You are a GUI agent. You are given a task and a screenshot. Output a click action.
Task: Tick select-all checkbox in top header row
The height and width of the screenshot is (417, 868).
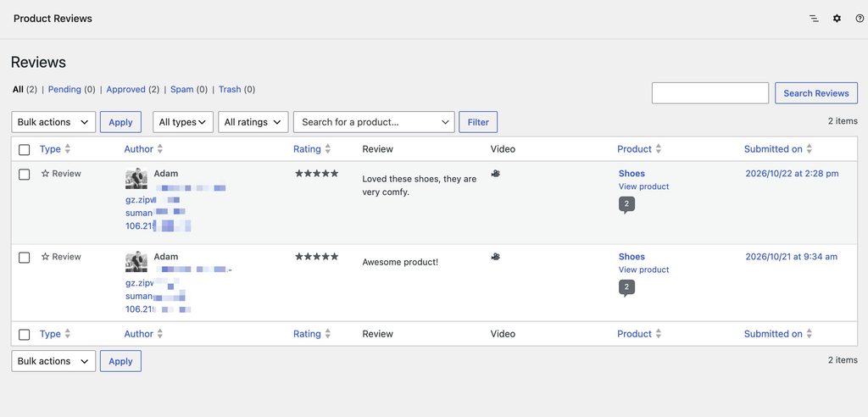tap(25, 149)
